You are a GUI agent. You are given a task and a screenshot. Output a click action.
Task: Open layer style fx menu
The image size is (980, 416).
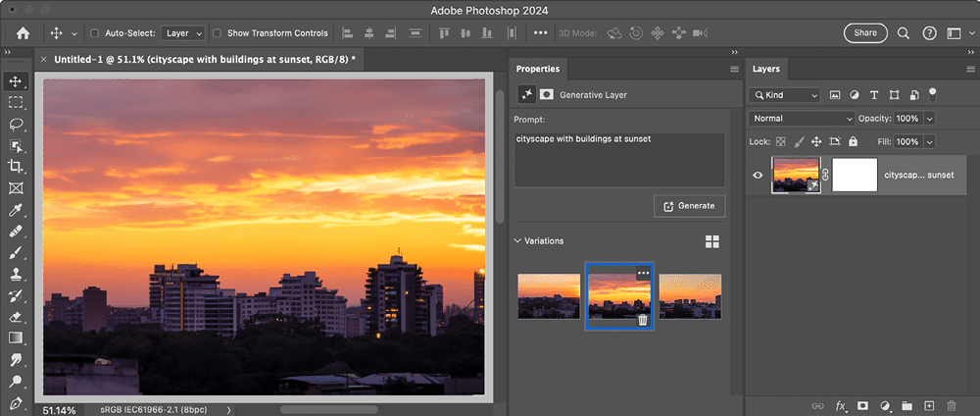tap(841, 406)
